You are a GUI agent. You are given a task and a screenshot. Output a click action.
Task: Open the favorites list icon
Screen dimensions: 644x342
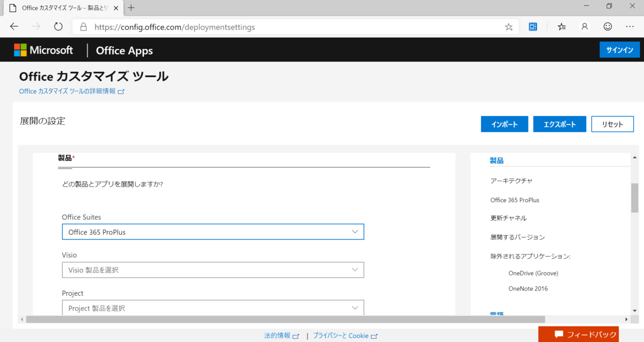[561, 26]
